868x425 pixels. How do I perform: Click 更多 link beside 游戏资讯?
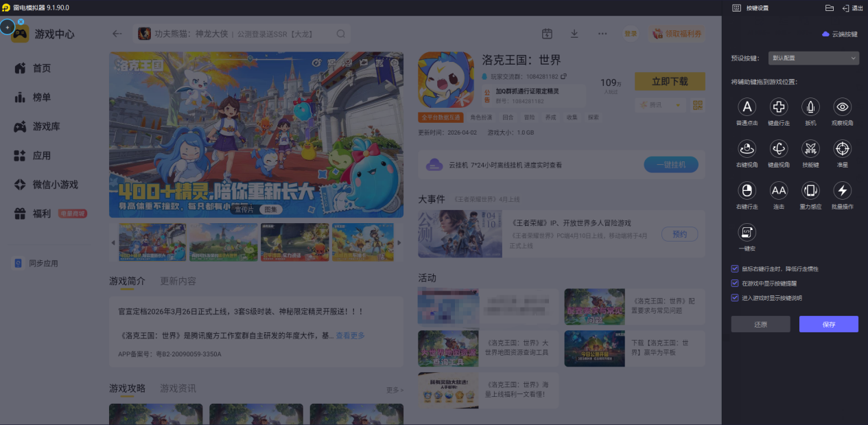(x=395, y=390)
